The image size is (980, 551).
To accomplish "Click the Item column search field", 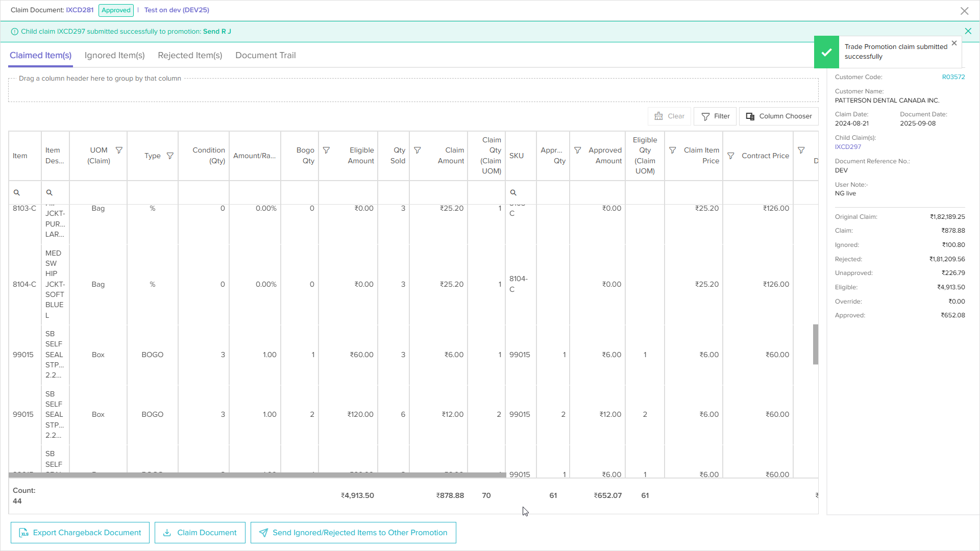I will coord(24,192).
